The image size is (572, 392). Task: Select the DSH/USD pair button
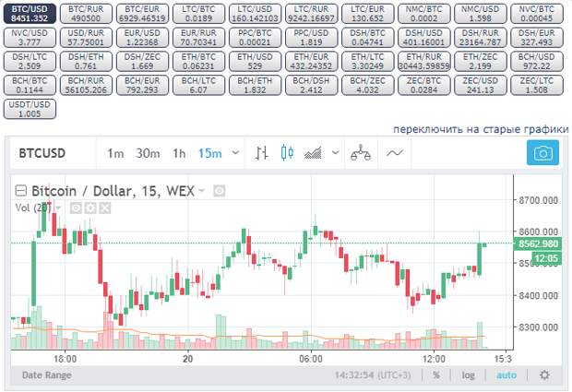point(424,38)
